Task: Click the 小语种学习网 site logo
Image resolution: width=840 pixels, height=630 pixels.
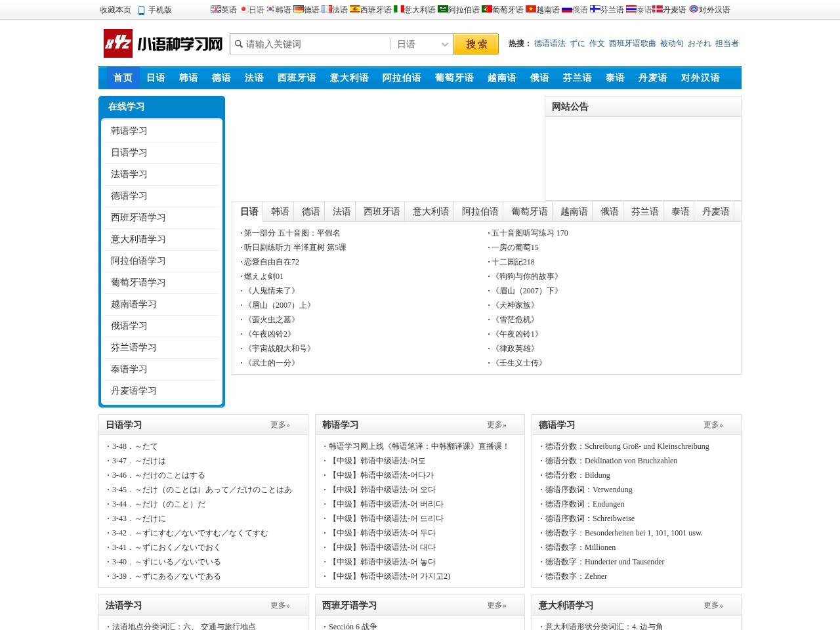Action: tap(163, 43)
